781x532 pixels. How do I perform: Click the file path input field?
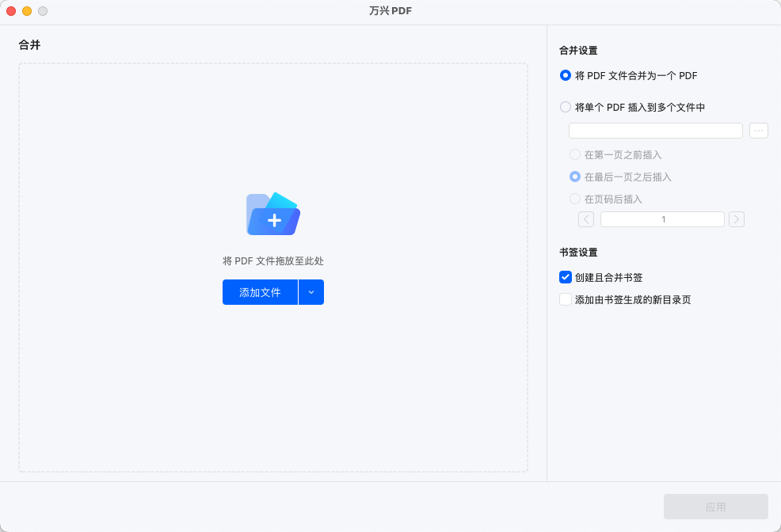656,130
